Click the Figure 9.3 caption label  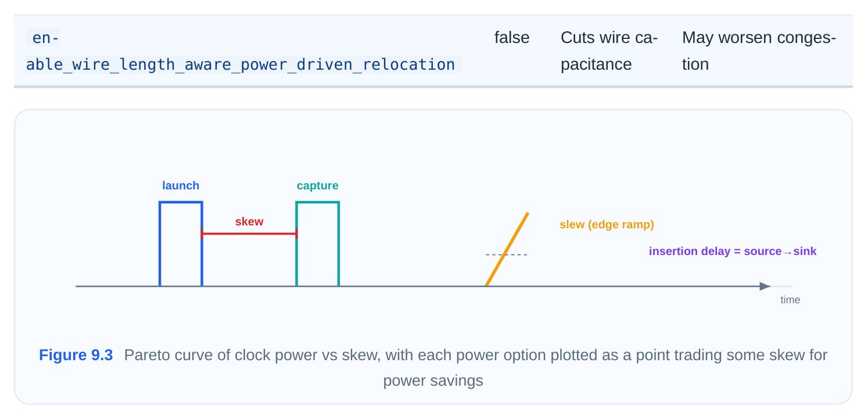(x=76, y=355)
